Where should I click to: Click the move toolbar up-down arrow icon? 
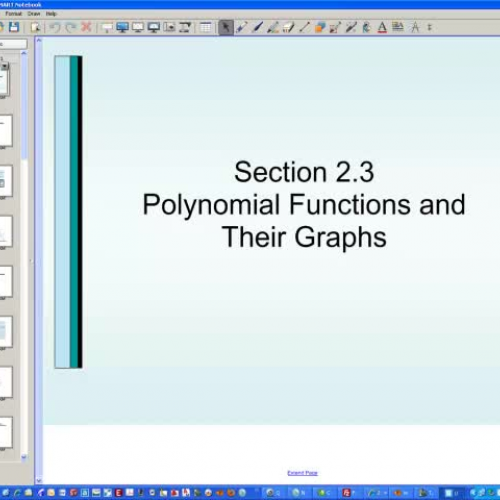point(430,27)
